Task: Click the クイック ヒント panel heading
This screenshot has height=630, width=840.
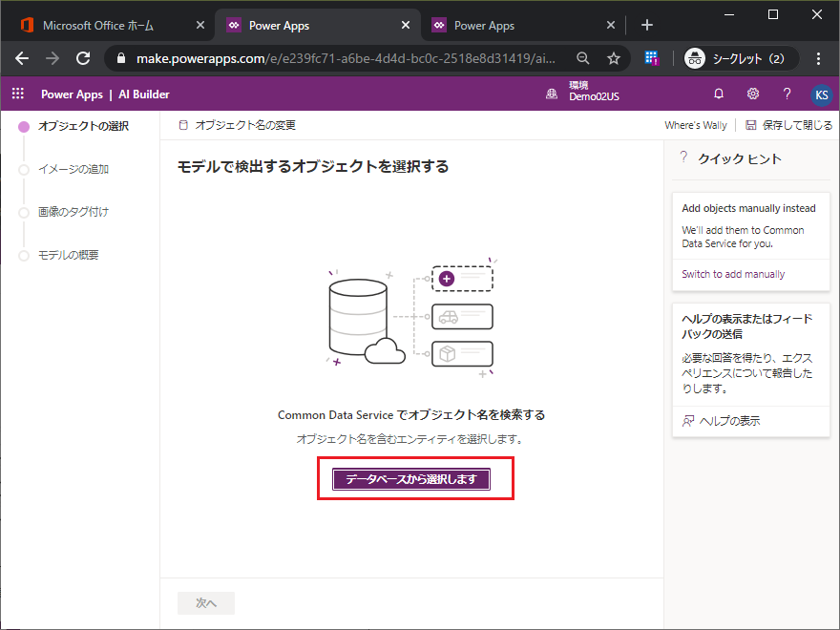Action: 739,158
